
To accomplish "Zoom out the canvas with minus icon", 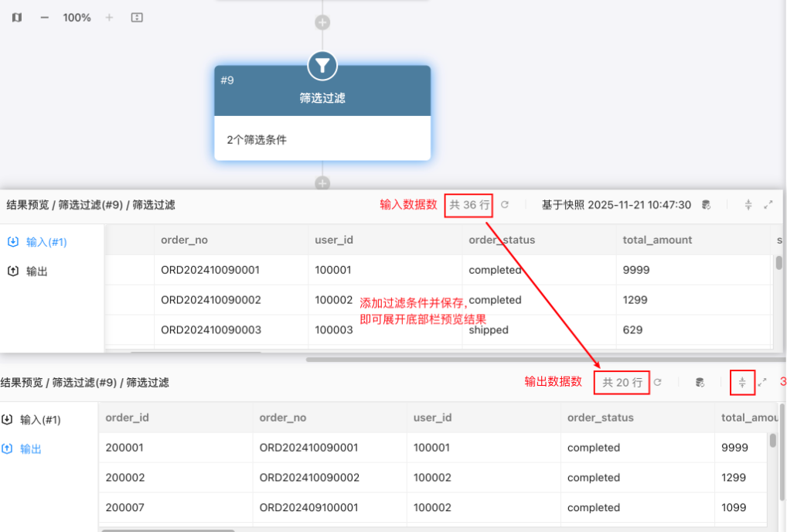I will 45,17.
